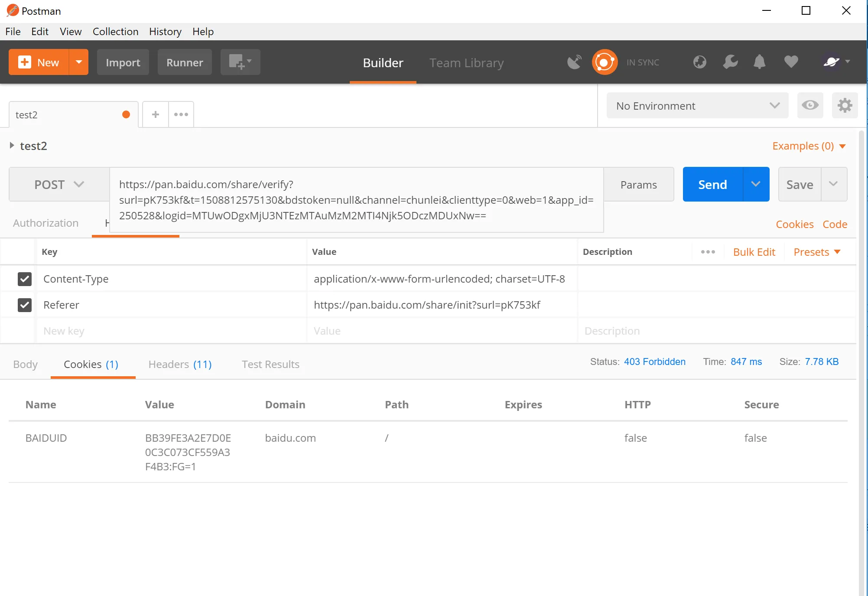This screenshot has height=596, width=868.
Task: Open the No Environment dropdown
Action: 697,106
